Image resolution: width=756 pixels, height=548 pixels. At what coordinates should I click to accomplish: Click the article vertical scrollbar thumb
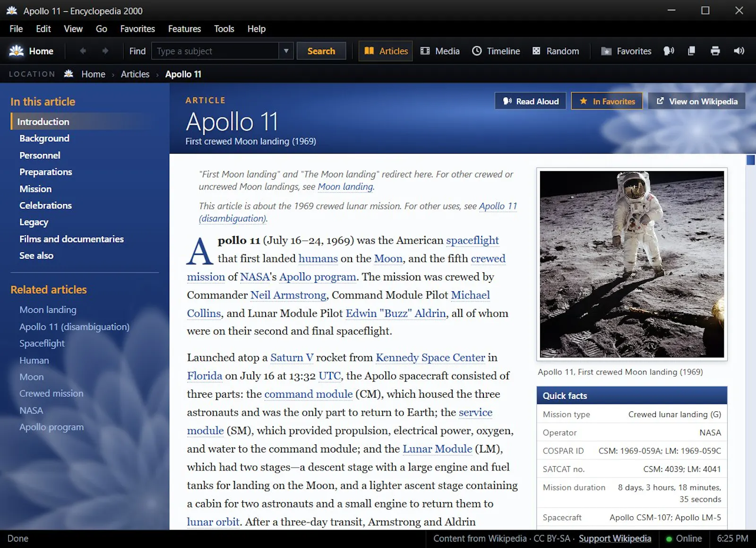point(750,160)
